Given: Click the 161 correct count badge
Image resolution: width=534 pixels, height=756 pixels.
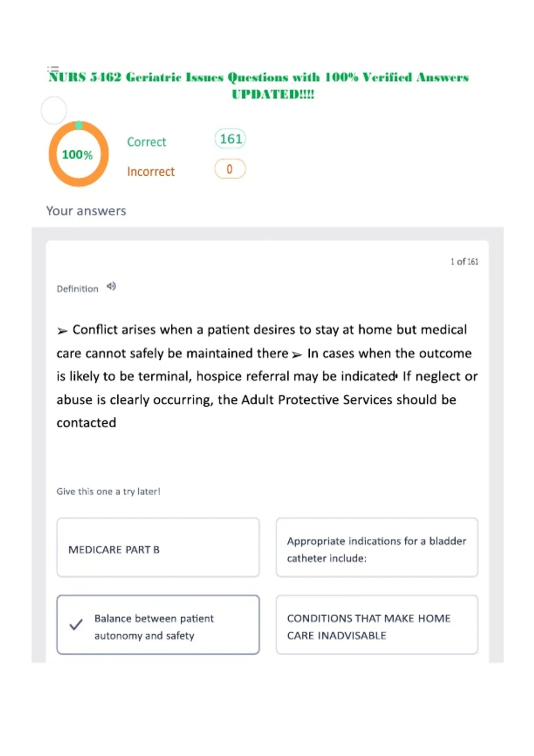Looking at the screenshot, I should coord(230,139).
